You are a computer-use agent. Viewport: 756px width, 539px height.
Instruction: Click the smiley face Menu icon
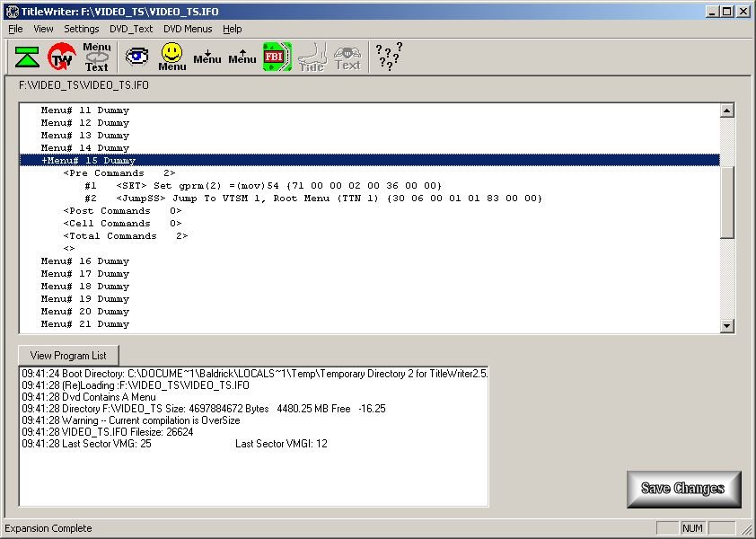click(172, 57)
